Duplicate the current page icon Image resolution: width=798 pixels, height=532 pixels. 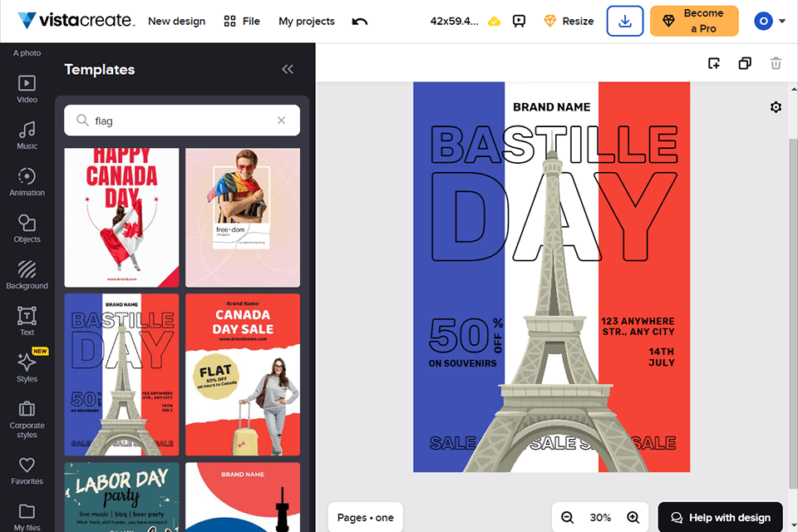coord(745,63)
